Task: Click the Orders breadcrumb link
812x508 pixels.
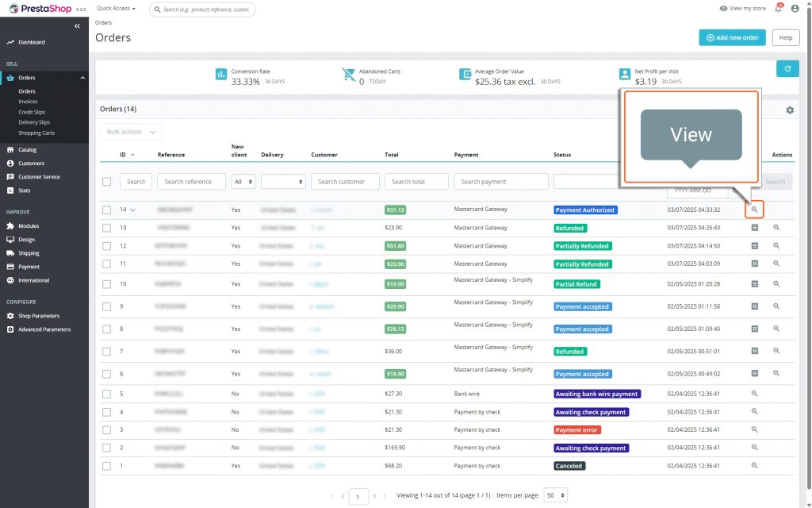Action: click(104, 23)
